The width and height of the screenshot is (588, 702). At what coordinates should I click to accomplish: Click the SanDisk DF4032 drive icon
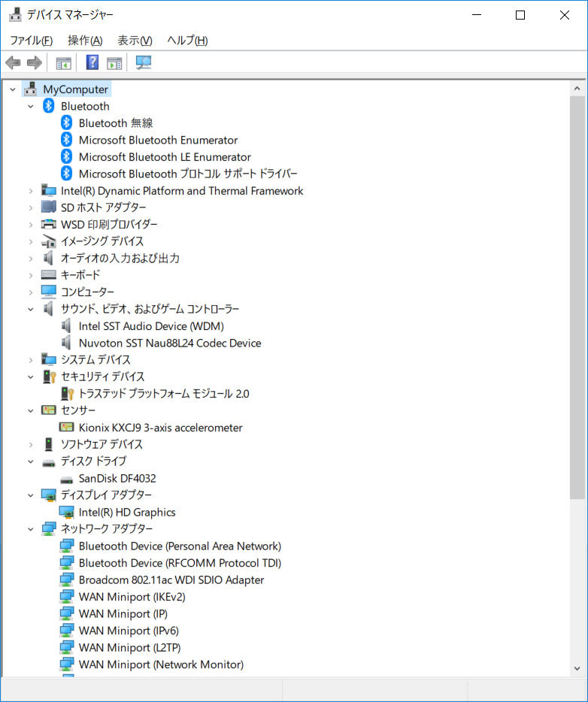click(x=66, y=480)
